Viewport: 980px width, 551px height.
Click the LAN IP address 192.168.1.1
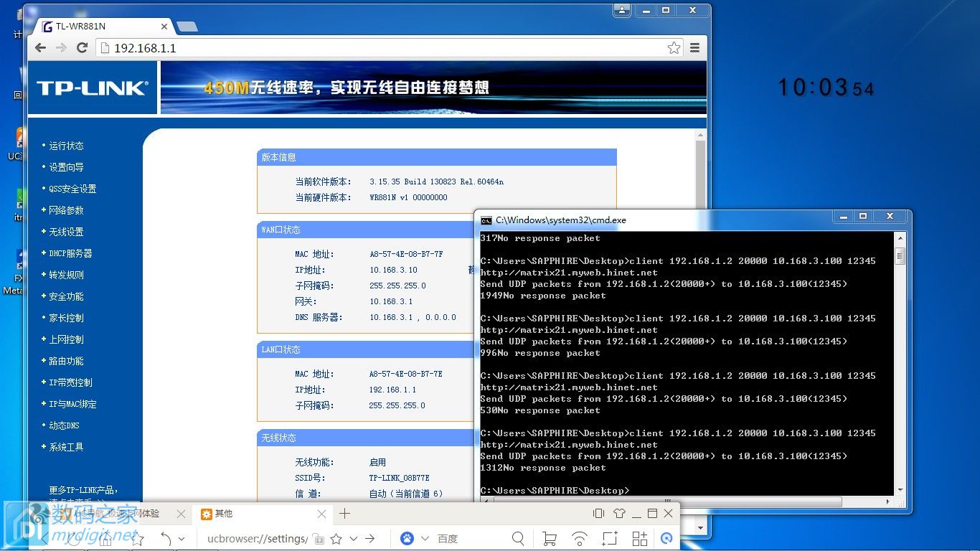[392, 390]
